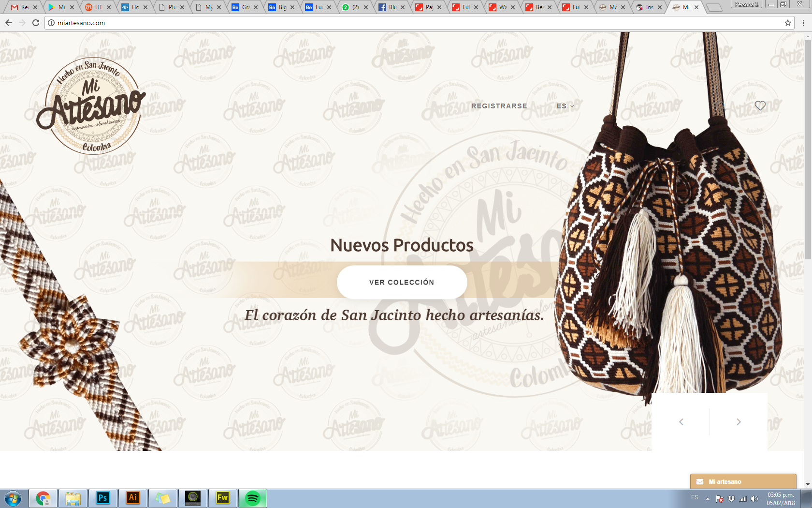Click the Nuevos Productos heading
The height and width of the screenshot is (508, 812).
point(402,245)
